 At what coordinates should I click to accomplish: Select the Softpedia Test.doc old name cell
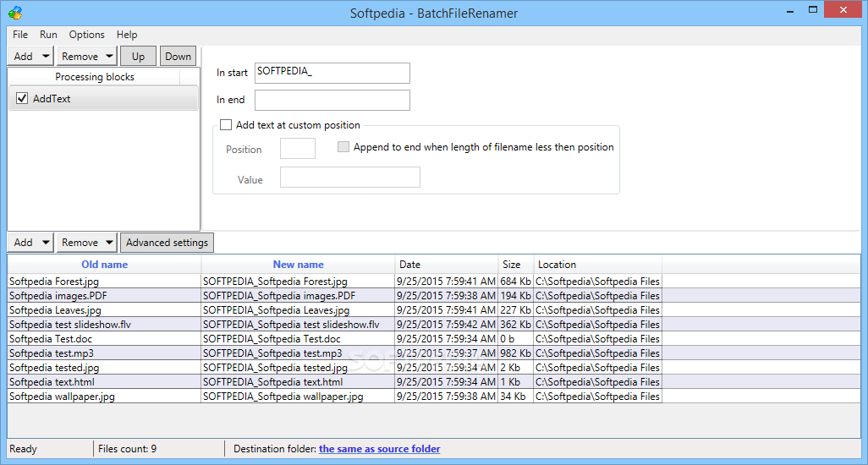[x=104, y=339]
